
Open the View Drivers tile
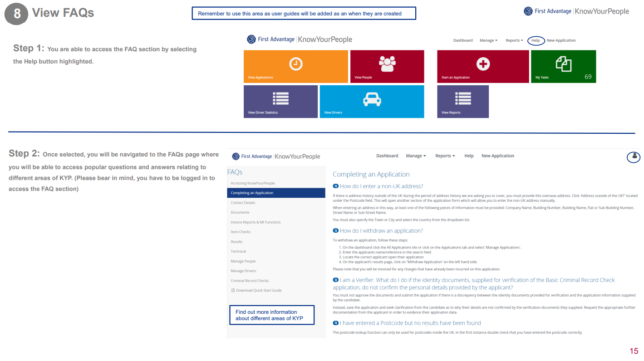[x=372, y=101]
